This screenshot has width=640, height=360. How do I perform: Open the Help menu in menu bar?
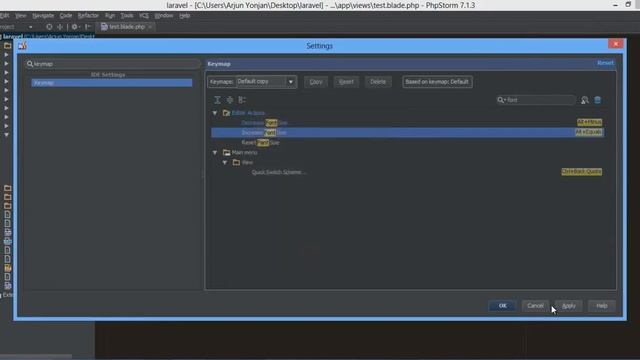(x=184, y=16)
